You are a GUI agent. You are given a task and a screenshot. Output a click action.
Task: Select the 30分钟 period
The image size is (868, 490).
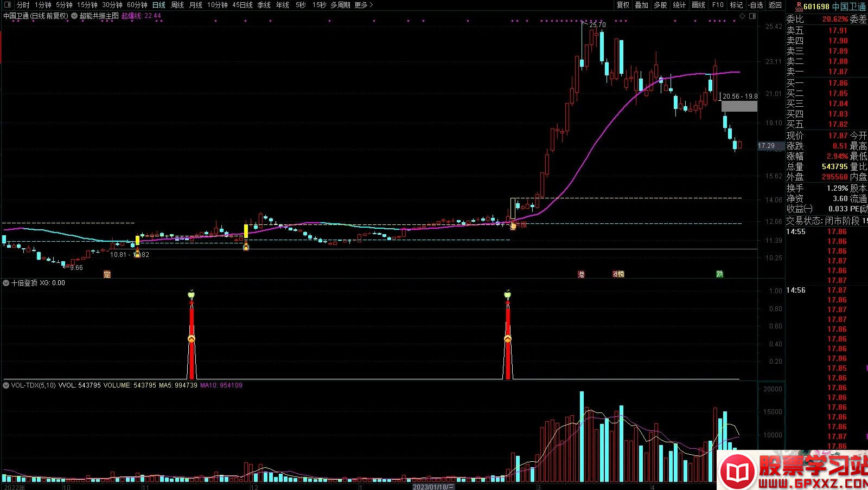[x=112, y=5]
